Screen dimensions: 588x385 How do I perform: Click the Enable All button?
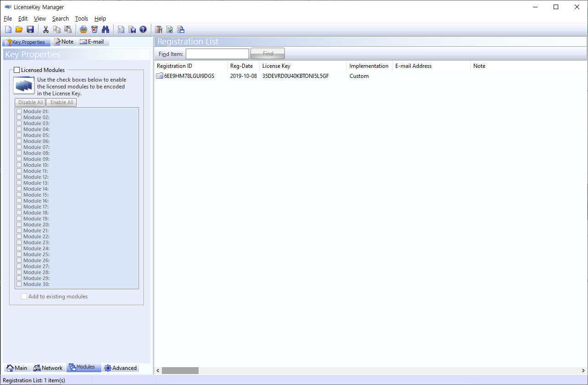point(61,102)
